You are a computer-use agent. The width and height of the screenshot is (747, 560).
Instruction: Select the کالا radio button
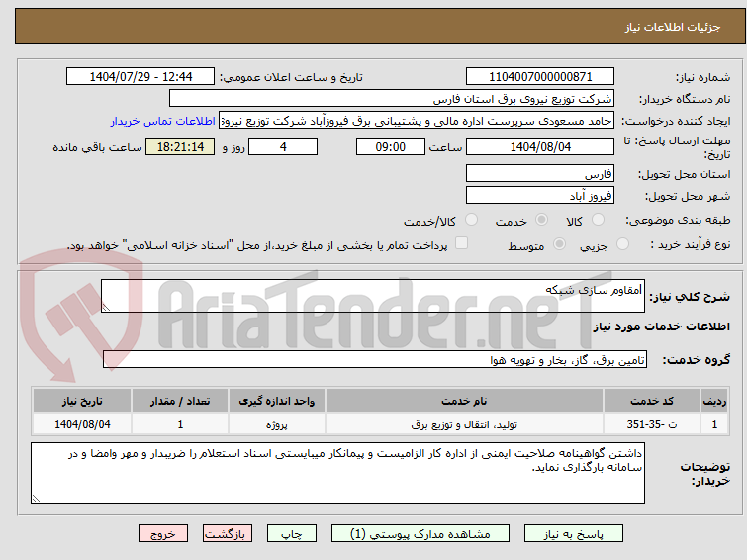(x=598, y=220)
